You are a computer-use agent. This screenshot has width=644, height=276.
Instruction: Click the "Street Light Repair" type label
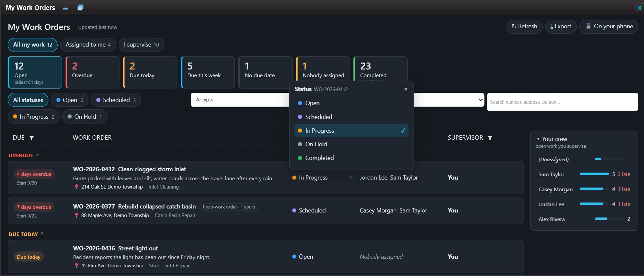tap(169, 266)
